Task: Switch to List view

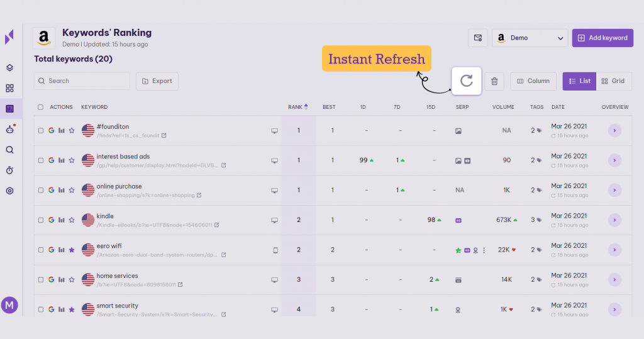Action: pos(579,81)
